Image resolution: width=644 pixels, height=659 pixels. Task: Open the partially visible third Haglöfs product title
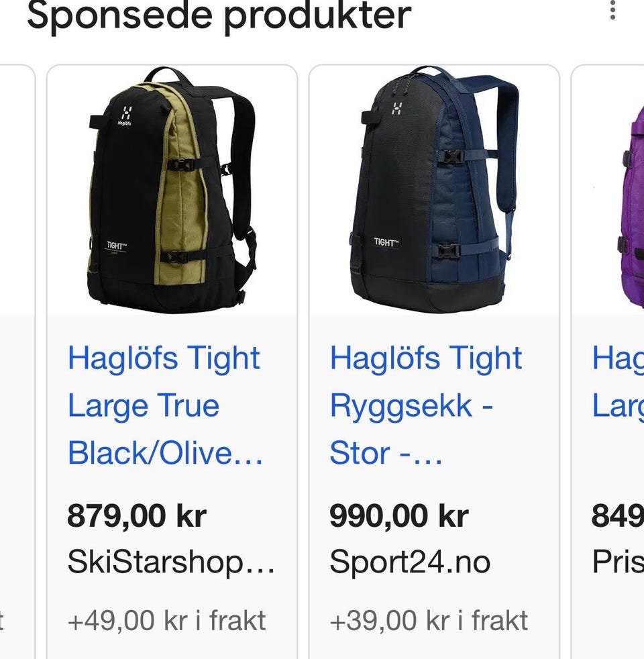pos(618,382)
